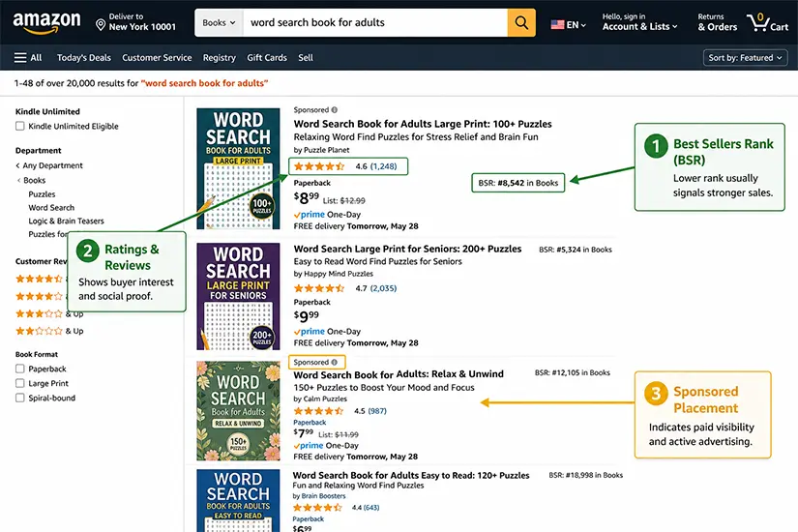Click 'by Brain Boosters' author text
This screenshot has width=798, height=532.
319,496
